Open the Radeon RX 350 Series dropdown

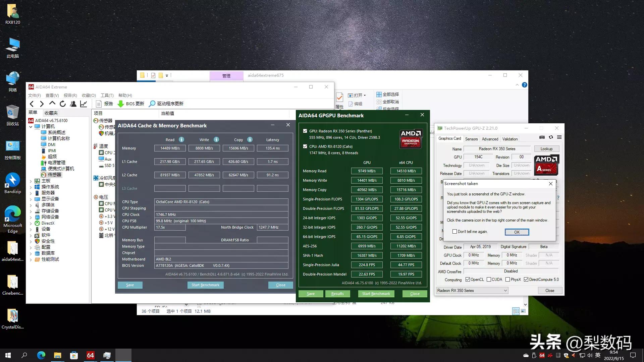[x=505, y=290]
